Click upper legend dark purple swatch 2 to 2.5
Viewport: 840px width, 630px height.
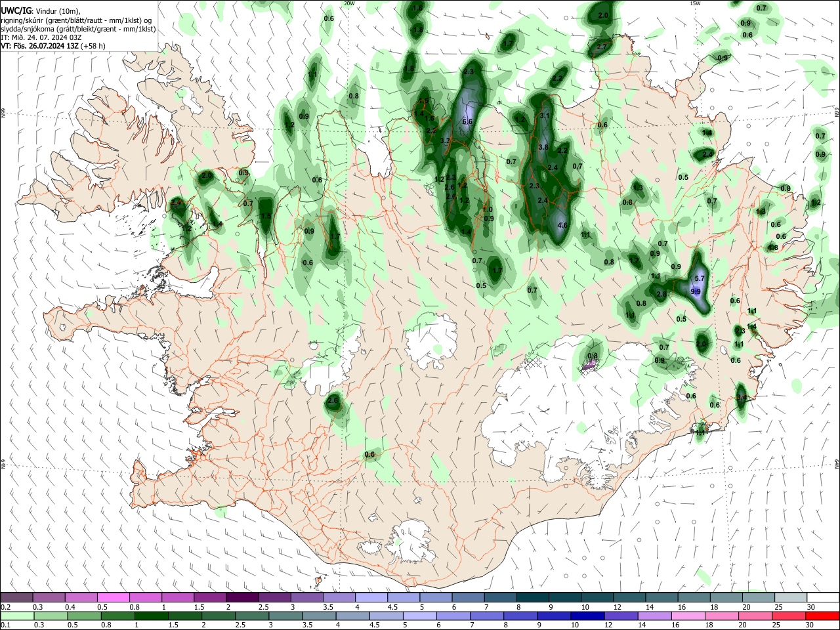[x=242, y=597]
